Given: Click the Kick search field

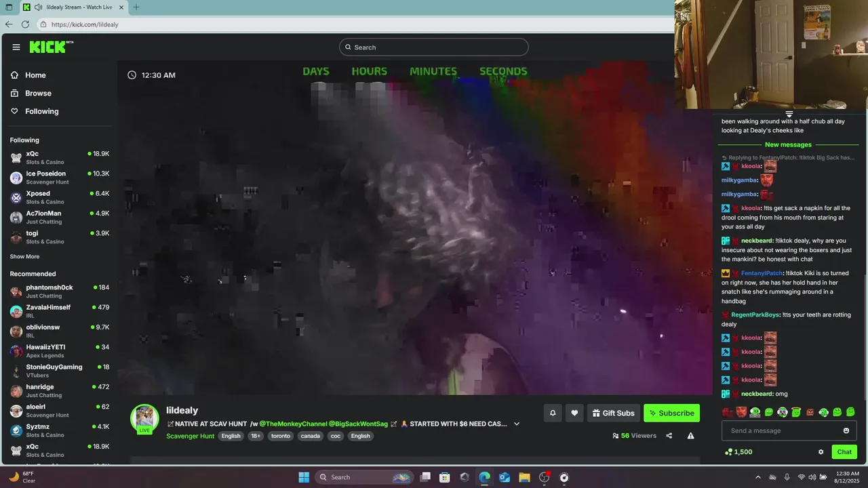Looking at the screenshot, I should coord(434,47).
